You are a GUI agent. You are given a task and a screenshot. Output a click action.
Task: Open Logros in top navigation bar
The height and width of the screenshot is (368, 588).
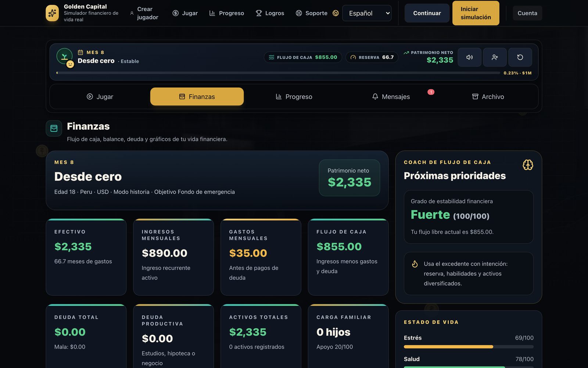point(270,13)
